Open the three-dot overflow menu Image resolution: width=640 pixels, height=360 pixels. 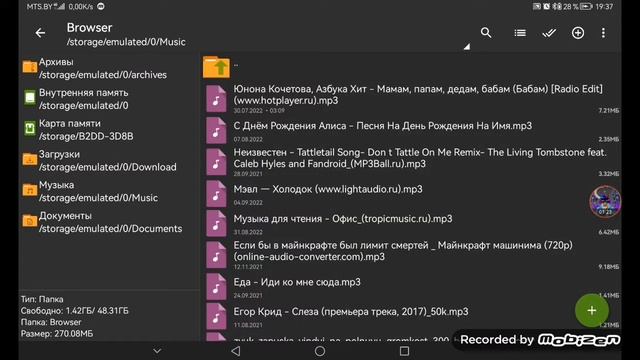603,33
